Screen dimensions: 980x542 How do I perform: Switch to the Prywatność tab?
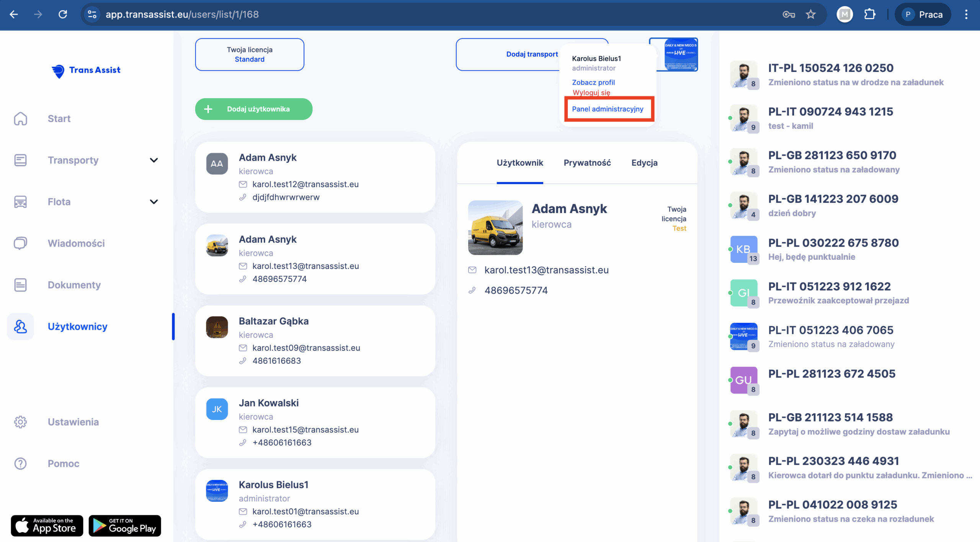point(587,163)
